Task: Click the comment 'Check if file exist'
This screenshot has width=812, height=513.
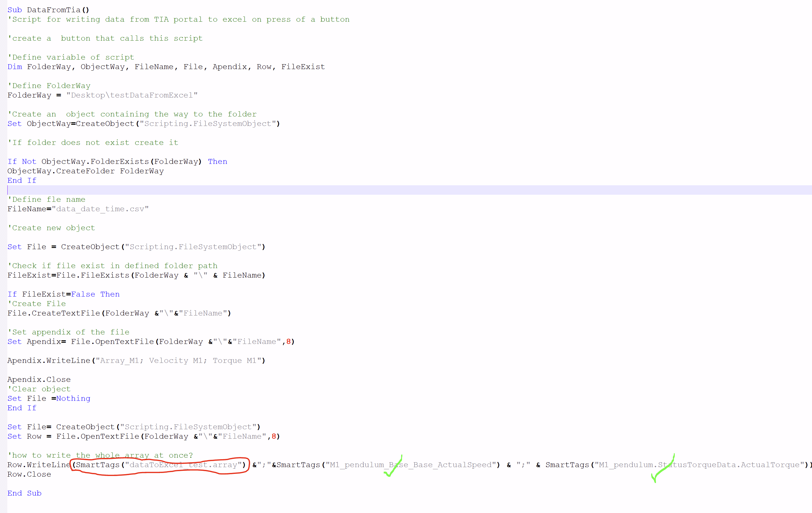Action: 112,266
